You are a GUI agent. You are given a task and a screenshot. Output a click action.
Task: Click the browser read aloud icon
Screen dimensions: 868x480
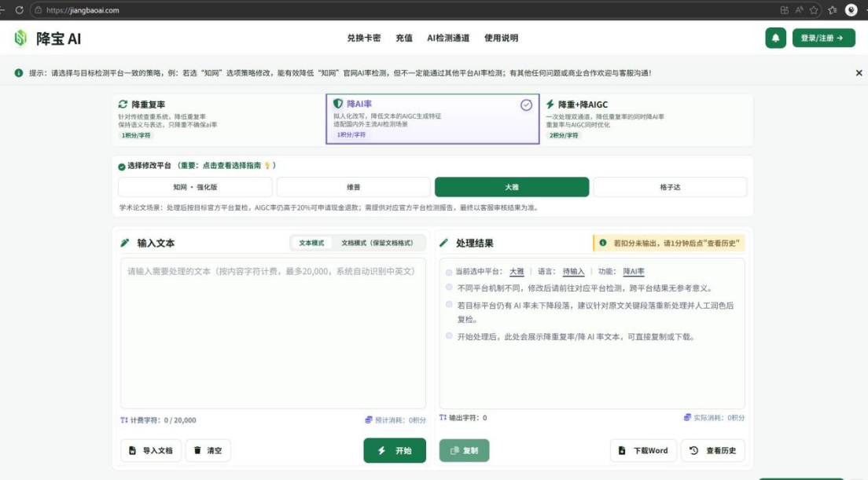(x=799, y=10)
